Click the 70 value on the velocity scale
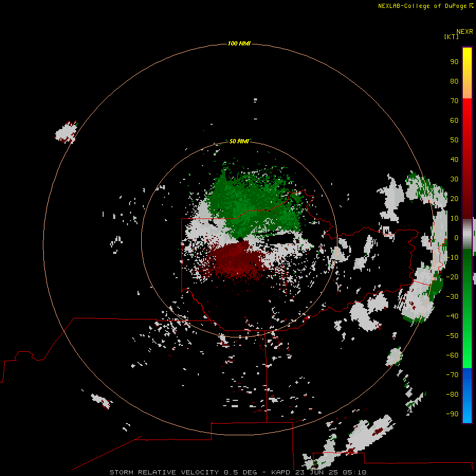Viewport: 476px width, 476px height. (454, 101)
